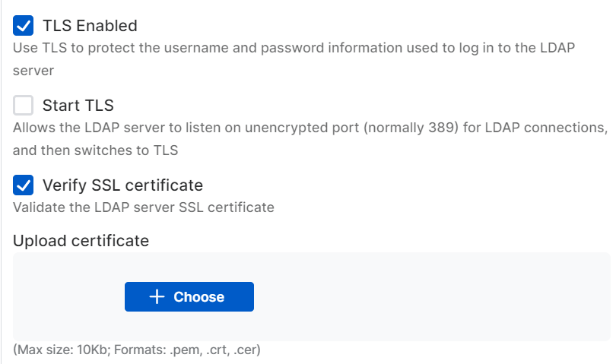Click the word "server" below TLS description
Image resolution: width=616 pixels, height=364 pixels.
(33, 70)
